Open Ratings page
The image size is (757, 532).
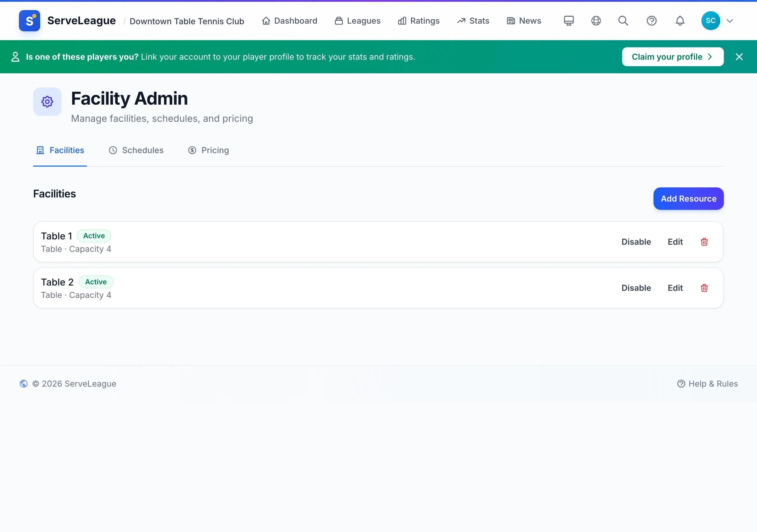coord(419,21)
